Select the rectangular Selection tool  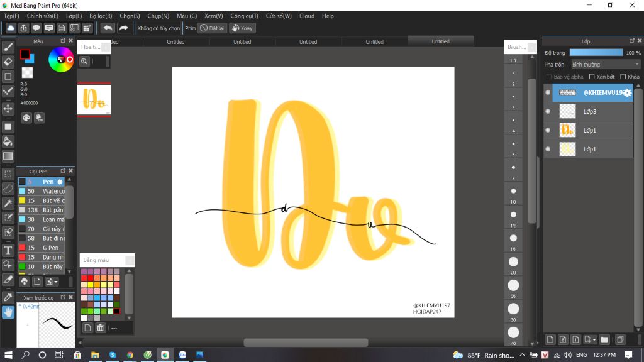pos(8,174)
